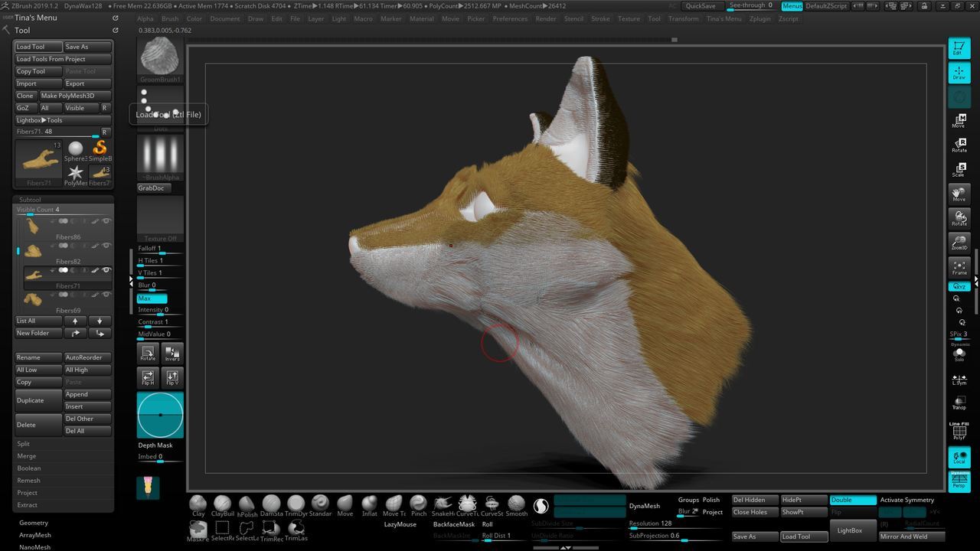Select the Clay brush
Screen dimensions: 980x551
(198, 506)
